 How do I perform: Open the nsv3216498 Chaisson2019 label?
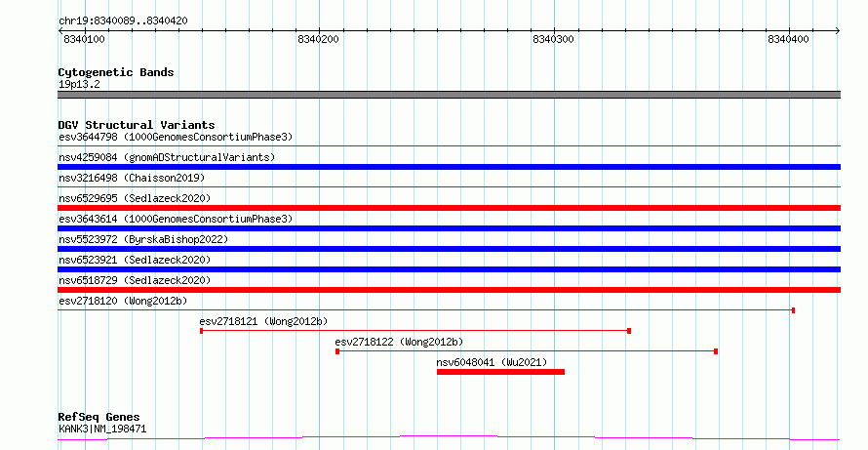tap(132, 178)
